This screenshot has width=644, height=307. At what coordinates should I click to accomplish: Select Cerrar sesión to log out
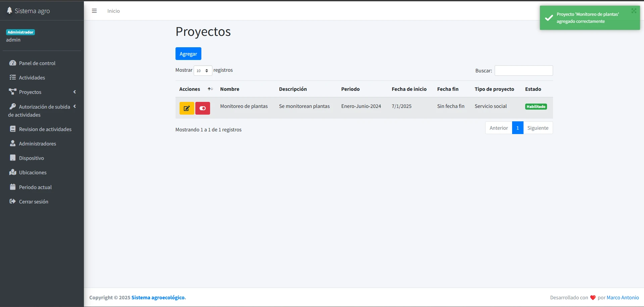[42, 201]
